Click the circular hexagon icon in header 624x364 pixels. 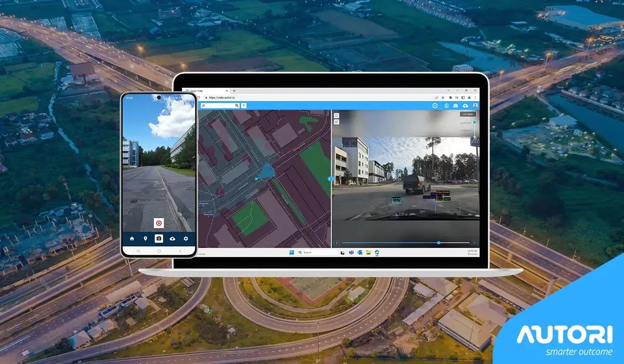435,106
